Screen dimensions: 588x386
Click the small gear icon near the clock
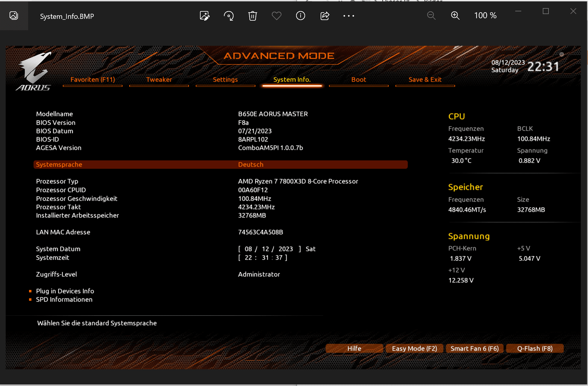562,54
